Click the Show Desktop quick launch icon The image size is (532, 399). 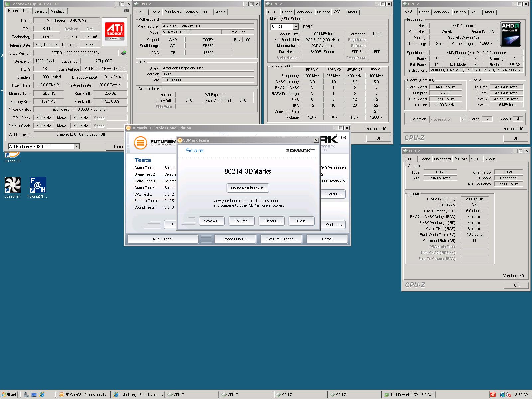point(34,395)
